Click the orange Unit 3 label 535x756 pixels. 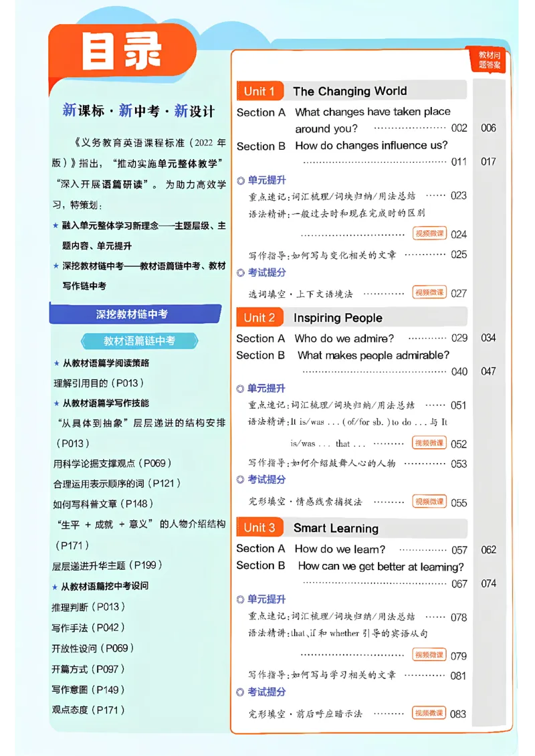point(259,527)
